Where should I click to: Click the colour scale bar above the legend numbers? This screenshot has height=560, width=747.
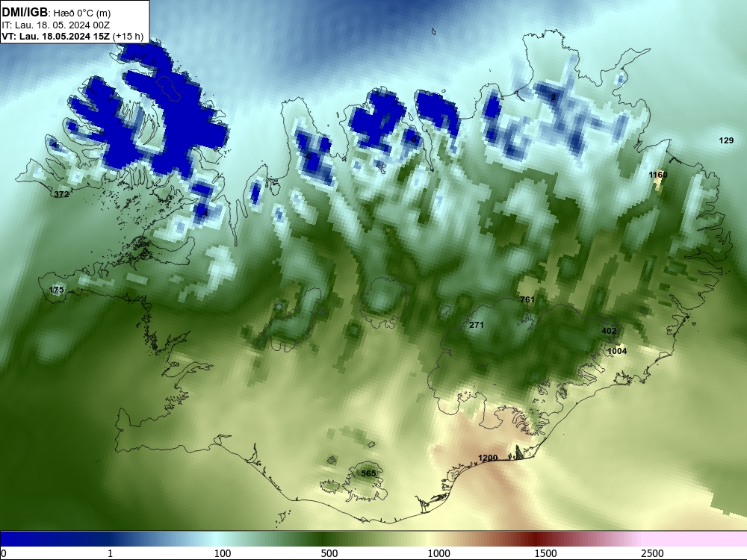373,539
